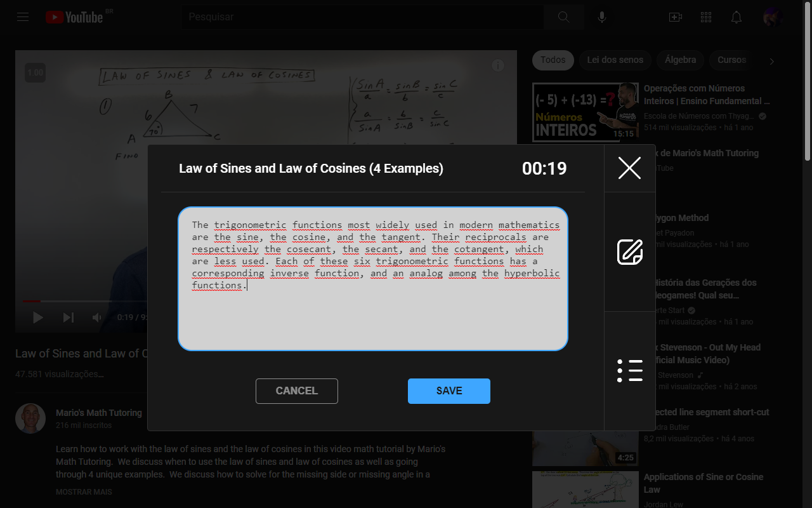
Task: Enable the "Álgebra" filter chip
Action: (680, 60)
